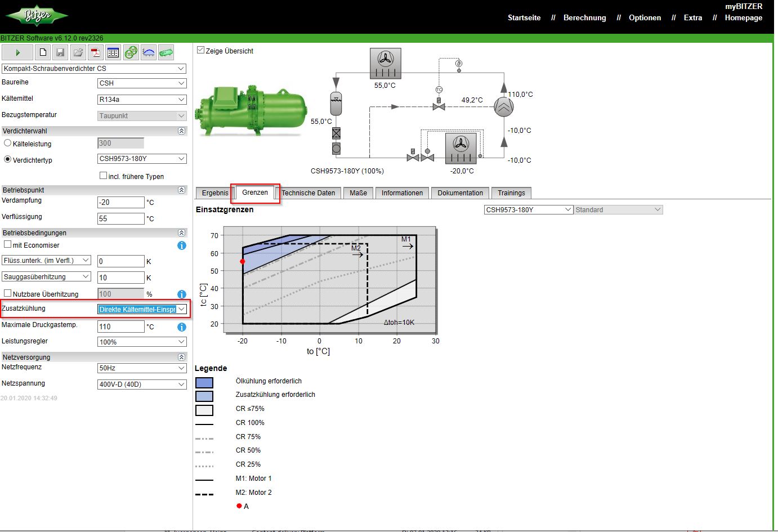This screenshot has width=778, height=532.
Task: Open the Kompakt-Schraubenverdichter CS dropdown
Action: tap(94, 69)
